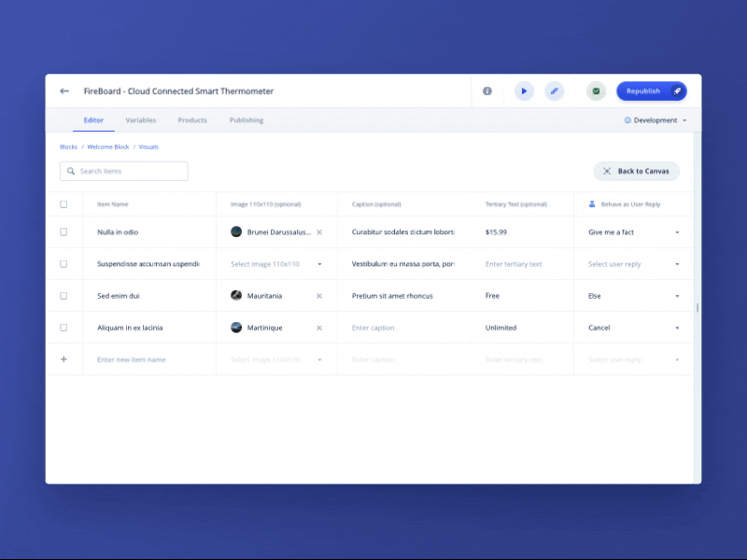Screen dimensions: 747x560
Task: Click the vertical scrollbar handle
Action: (698, 308)
